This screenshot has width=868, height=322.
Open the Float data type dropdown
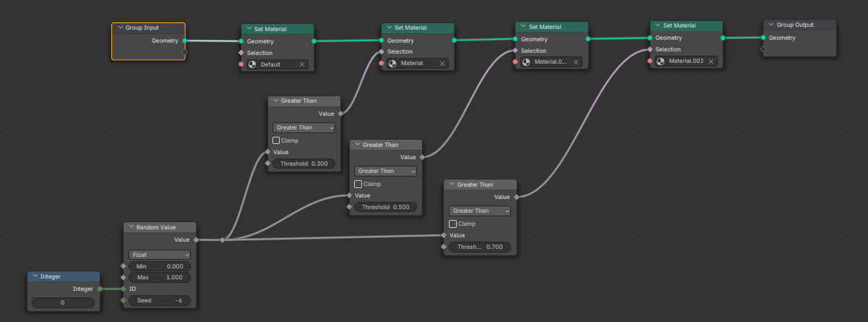point(160,255)
